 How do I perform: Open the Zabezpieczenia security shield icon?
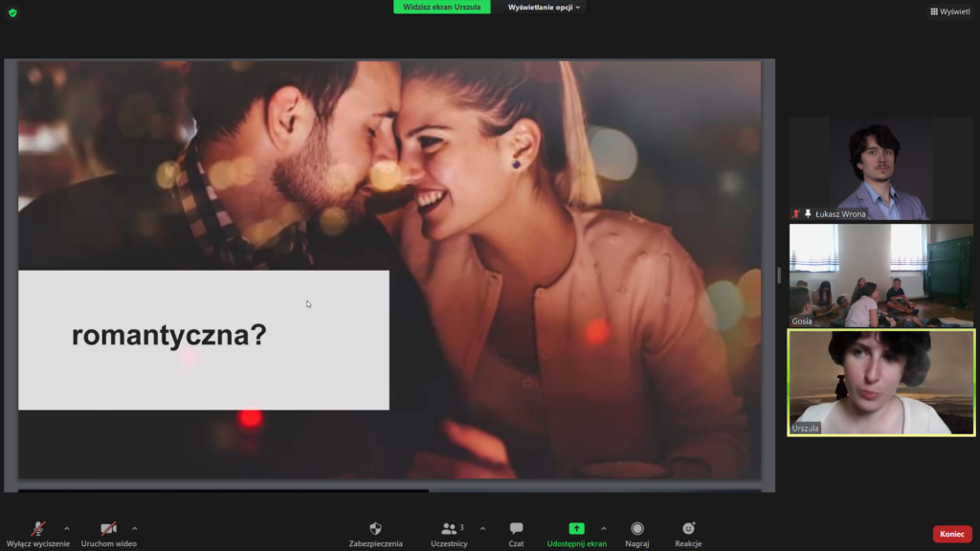375,529
